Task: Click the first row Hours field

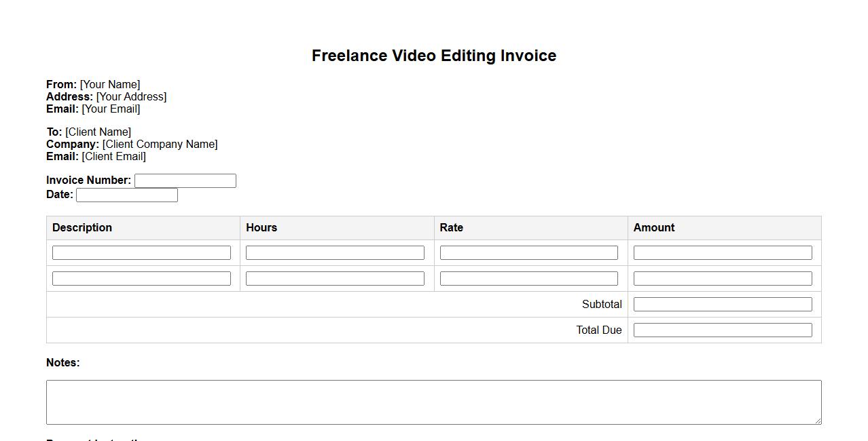Action: point(335,253)
